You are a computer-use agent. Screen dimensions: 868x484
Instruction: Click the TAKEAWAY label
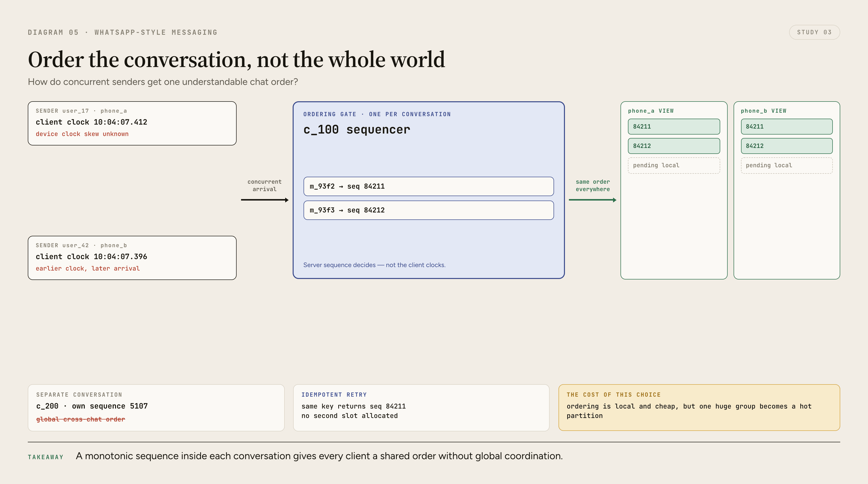click(45, 457)
